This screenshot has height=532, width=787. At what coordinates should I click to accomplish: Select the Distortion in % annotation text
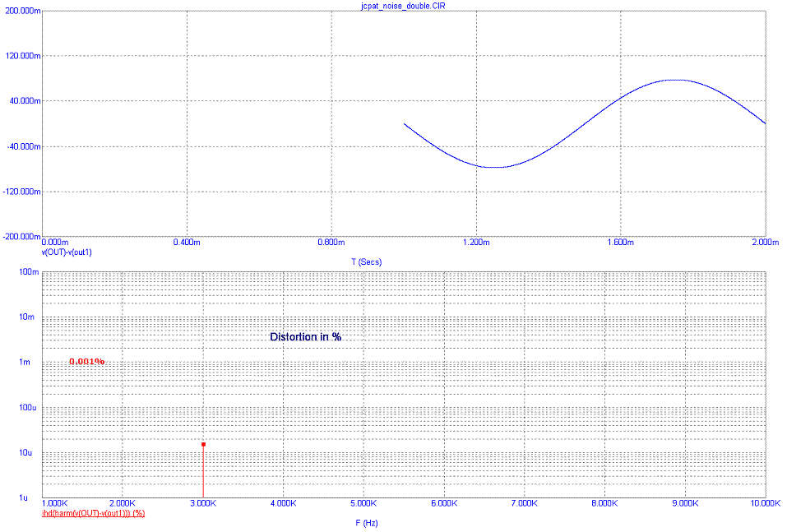tap(306, 337)
